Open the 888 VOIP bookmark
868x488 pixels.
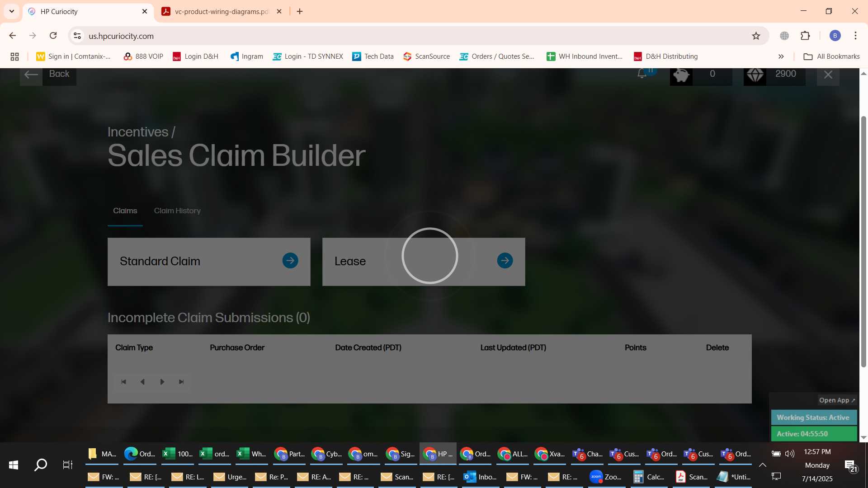[143, 56]
